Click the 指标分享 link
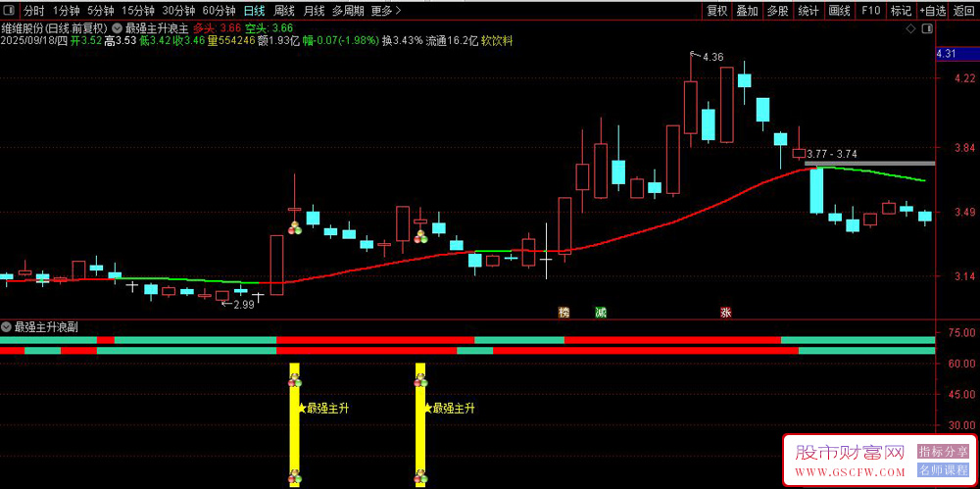 coord(942,452)
